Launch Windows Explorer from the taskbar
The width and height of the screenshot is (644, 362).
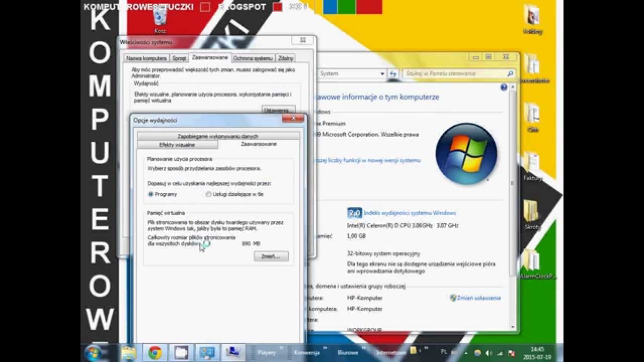129,352
